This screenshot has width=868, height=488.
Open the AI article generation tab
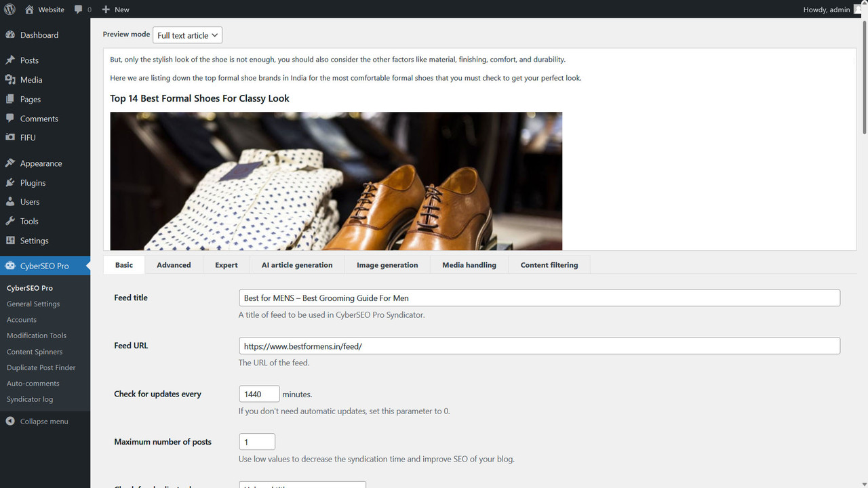(x=297, y=265)
